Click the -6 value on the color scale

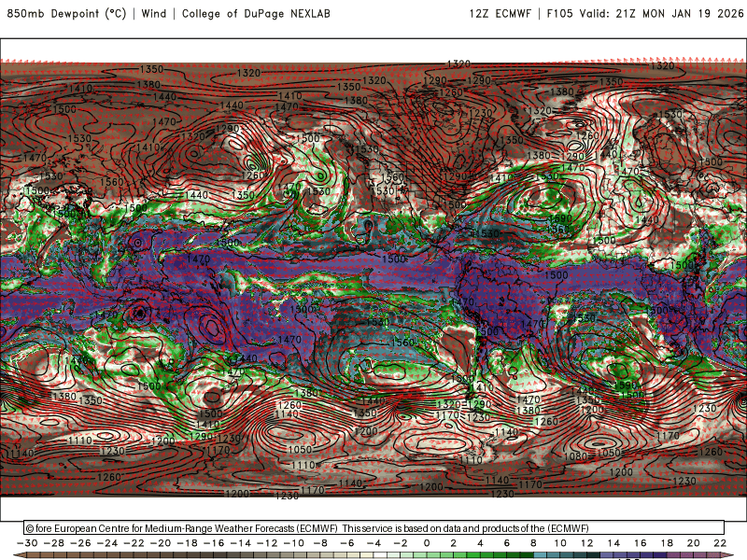pyautogui.click(x=347, y=543)
